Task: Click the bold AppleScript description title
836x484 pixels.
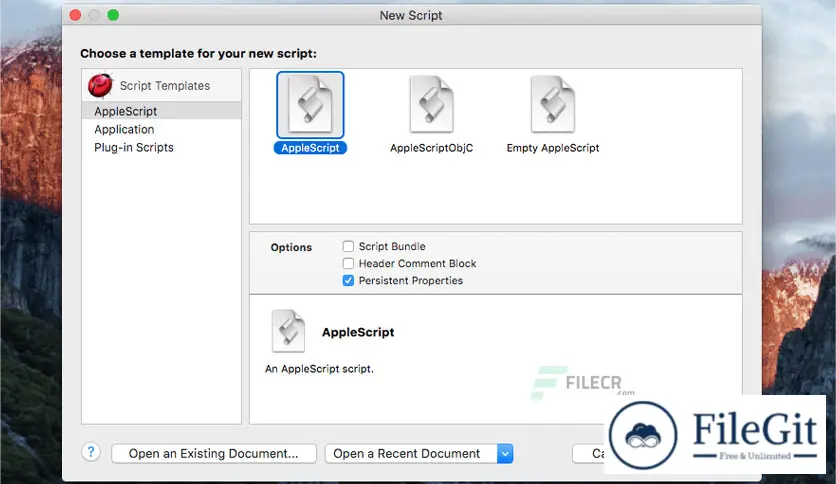Action: point(358,332)
